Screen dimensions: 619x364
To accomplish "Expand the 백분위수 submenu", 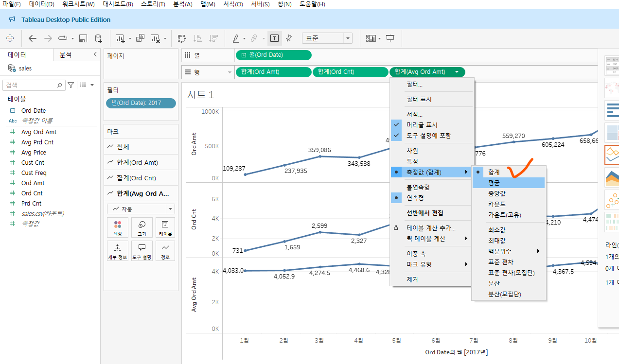I will pos(509,251).
